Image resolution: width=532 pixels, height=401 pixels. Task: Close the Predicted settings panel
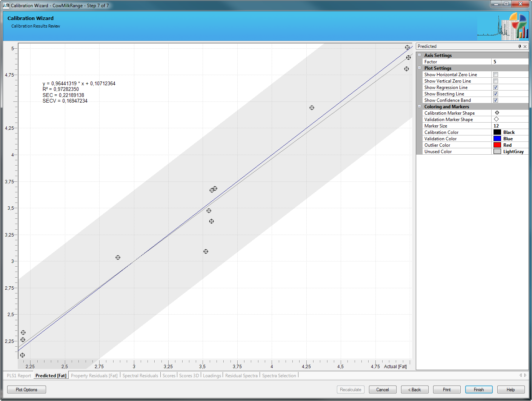(x=525, y=46)
